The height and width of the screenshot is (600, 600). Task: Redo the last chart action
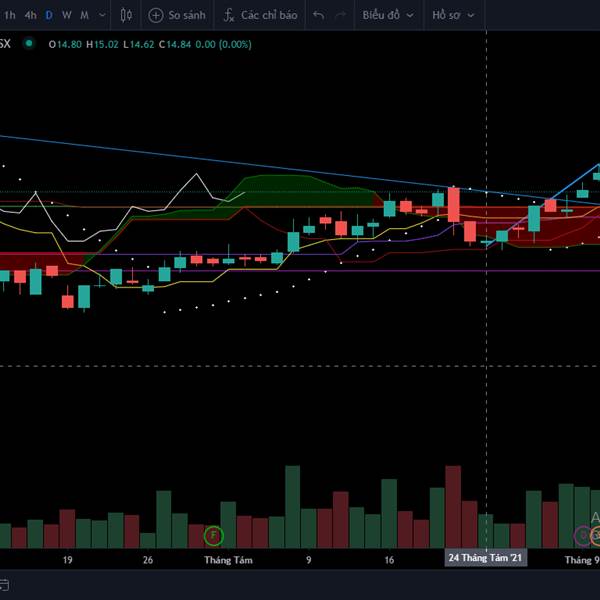(341, 15)
